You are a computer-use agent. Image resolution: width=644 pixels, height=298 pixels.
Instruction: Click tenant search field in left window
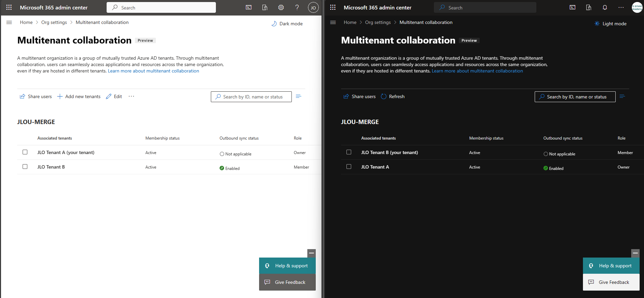251,97
